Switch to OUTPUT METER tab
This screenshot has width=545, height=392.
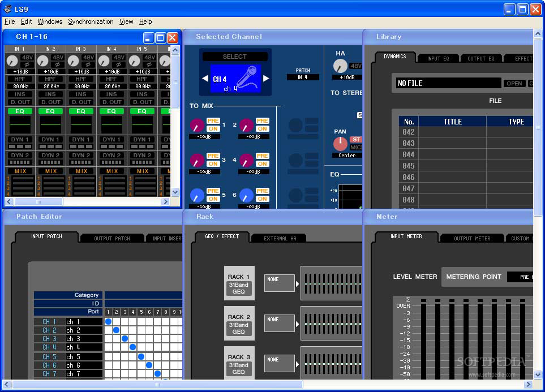[472, 238]
